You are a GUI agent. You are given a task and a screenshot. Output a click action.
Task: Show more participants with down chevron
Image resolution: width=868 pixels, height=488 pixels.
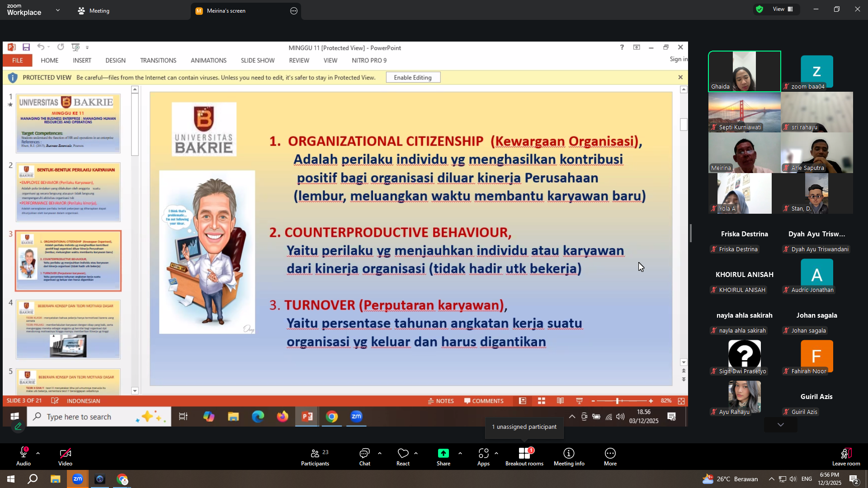point(781,425)
